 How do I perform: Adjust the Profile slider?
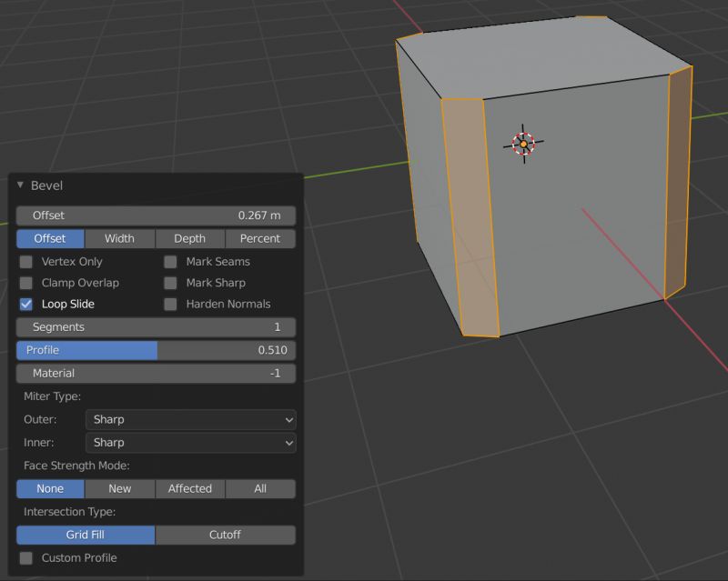(x=156, y=350)
